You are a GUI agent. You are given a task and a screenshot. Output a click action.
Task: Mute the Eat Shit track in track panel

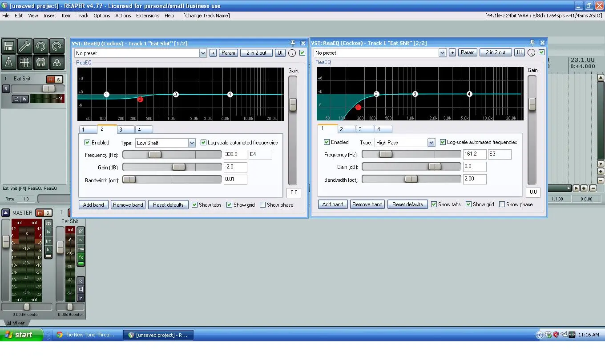pyautogui.click(x=50, y=80)
